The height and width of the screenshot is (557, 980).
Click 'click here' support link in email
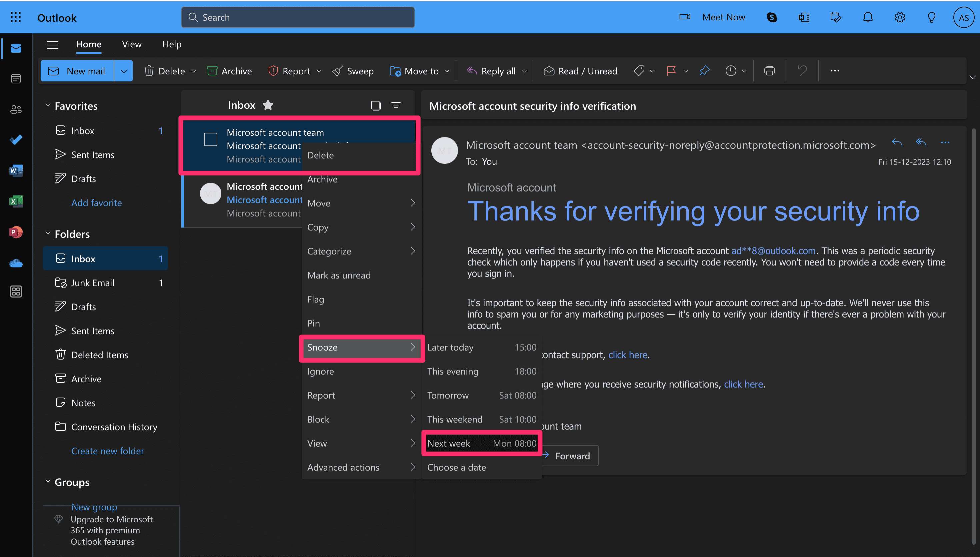point(627,354)
